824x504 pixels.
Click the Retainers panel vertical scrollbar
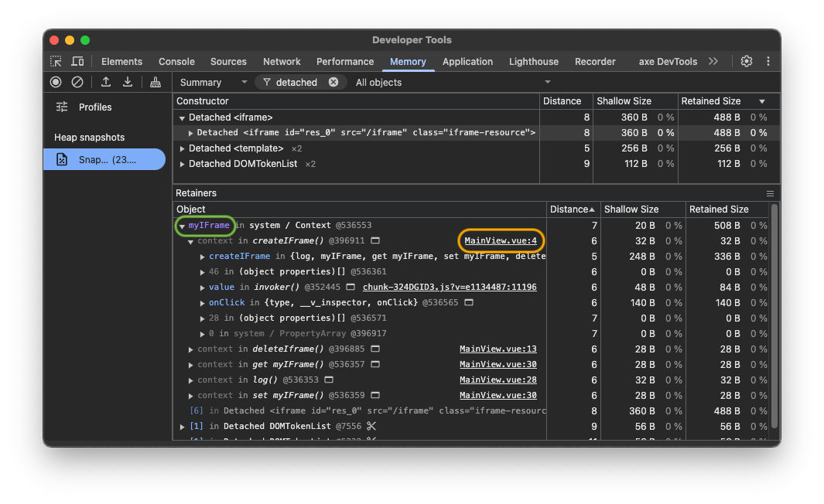pos(774,316)
